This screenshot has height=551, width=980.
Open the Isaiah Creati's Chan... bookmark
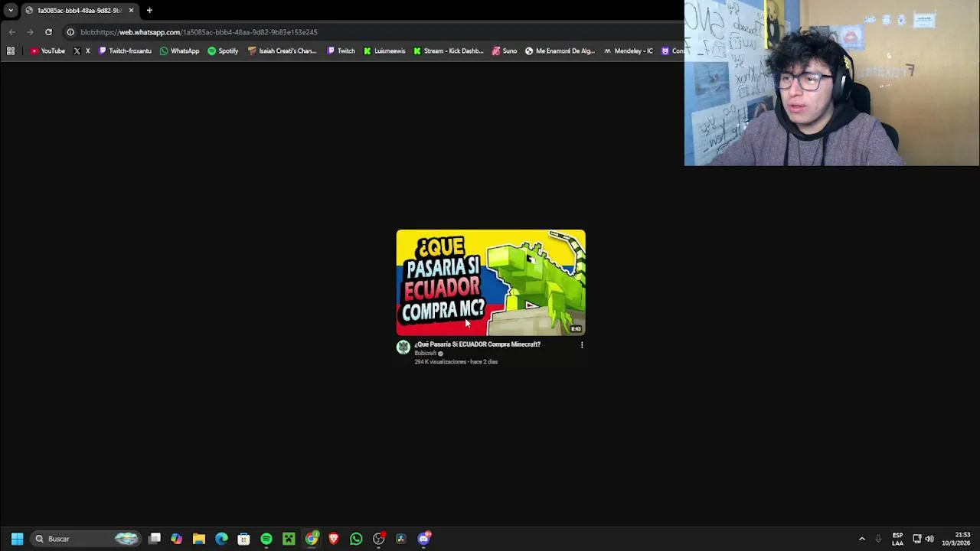coord(282,51)
